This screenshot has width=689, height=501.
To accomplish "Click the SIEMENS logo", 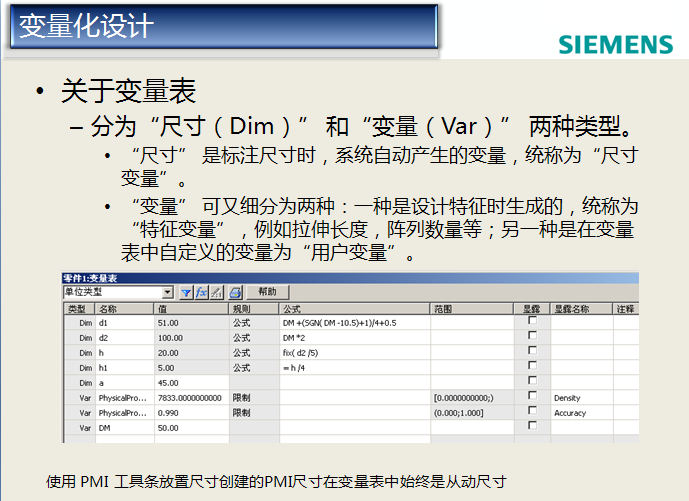I will pyautogui.click(x=616, y=45).
